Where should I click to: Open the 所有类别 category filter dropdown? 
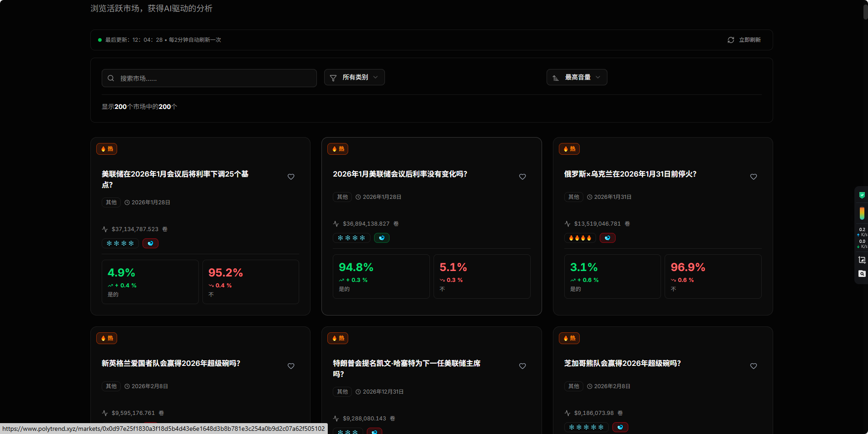pyautogui.click(x=355, y=78)
